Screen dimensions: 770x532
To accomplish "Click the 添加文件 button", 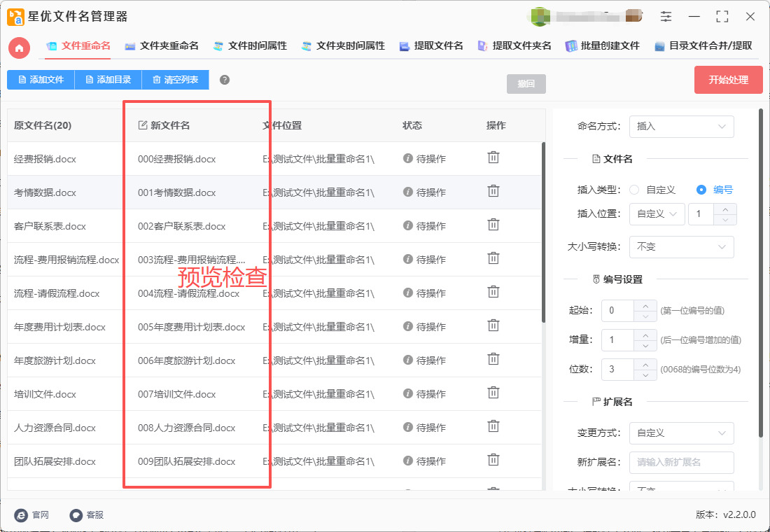I will (41, 80).
